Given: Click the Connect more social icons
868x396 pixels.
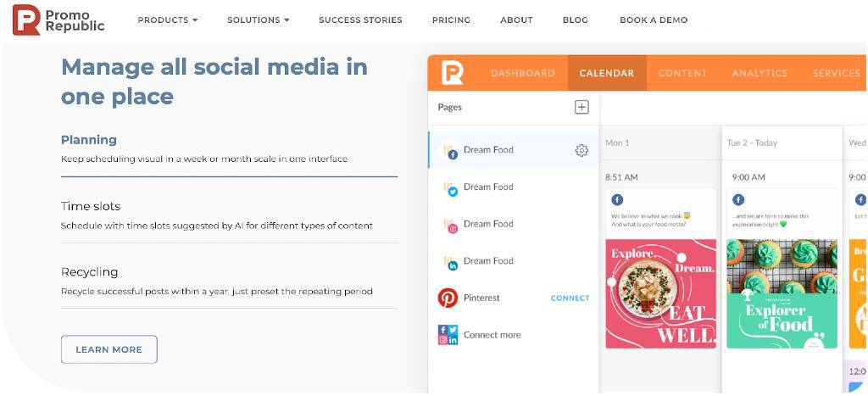Looking at the screenshot, I should (x=448, y=335).
